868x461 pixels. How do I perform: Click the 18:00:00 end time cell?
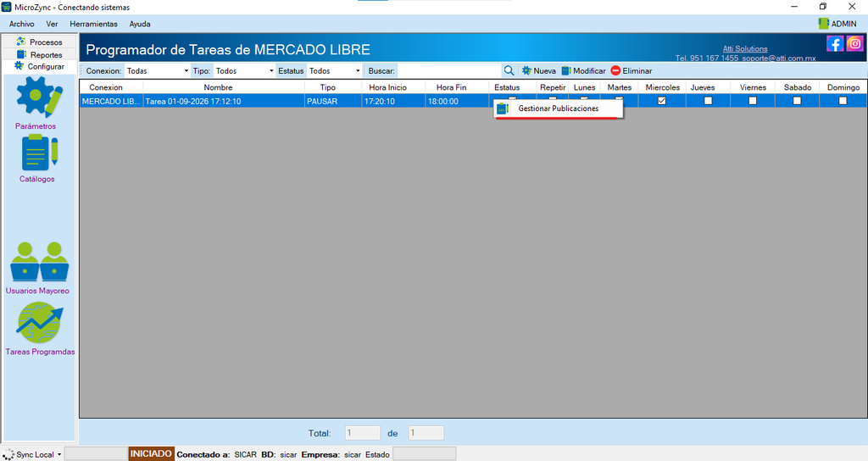tap(457, 102)
